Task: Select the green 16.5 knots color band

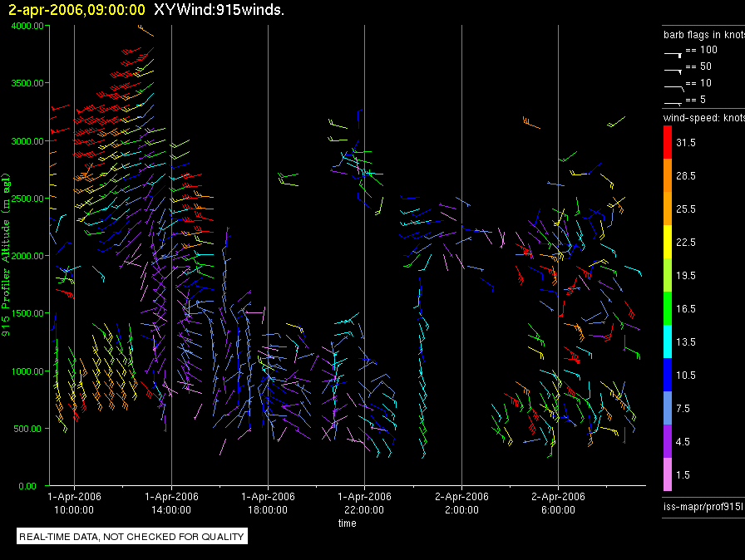Action: click(668, 308)
